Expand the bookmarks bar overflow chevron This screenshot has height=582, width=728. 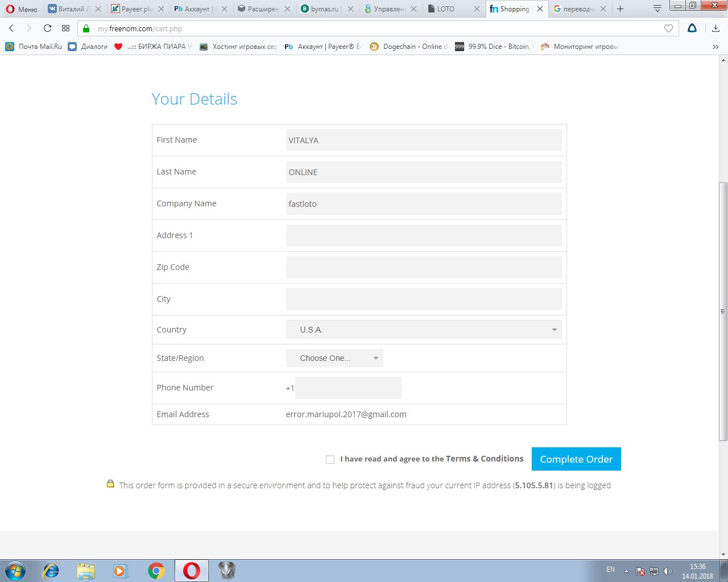point(715,47)
